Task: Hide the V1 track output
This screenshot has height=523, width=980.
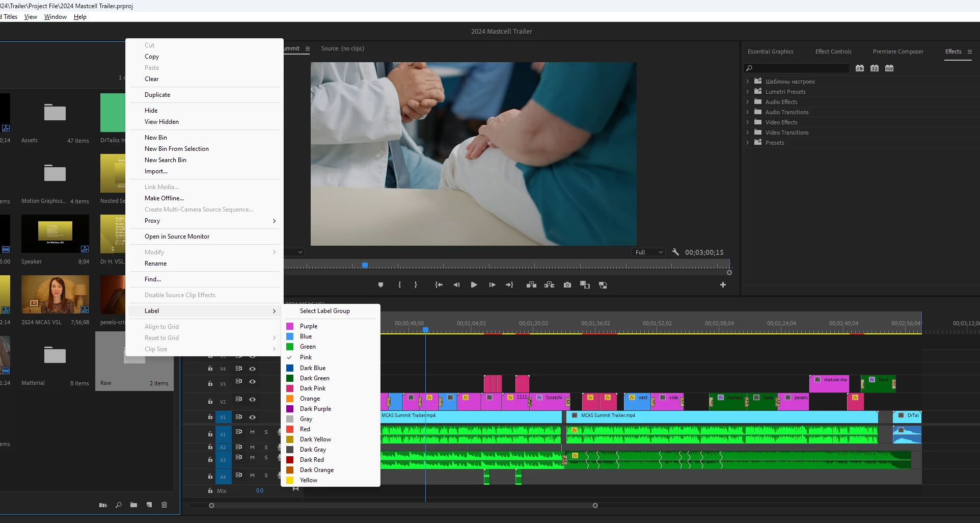Action: coord(252,417)
